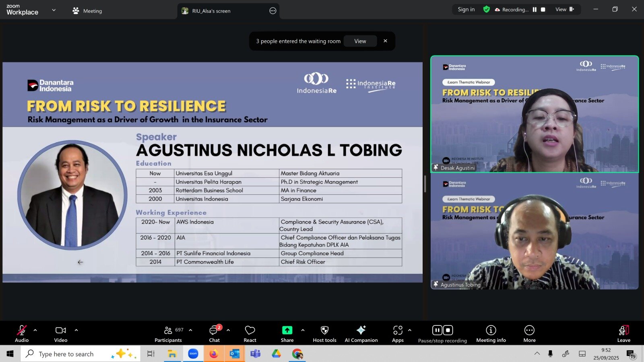Image resolution: width=644 pixels, height=362 pixels.
Task: Expand audio settings arrow next to Audio
Action: point(35,330)
